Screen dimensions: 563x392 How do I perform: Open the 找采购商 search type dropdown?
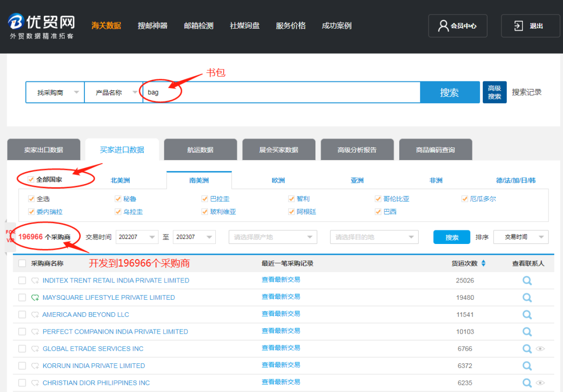pyautogui.click(x=55, y=92)
